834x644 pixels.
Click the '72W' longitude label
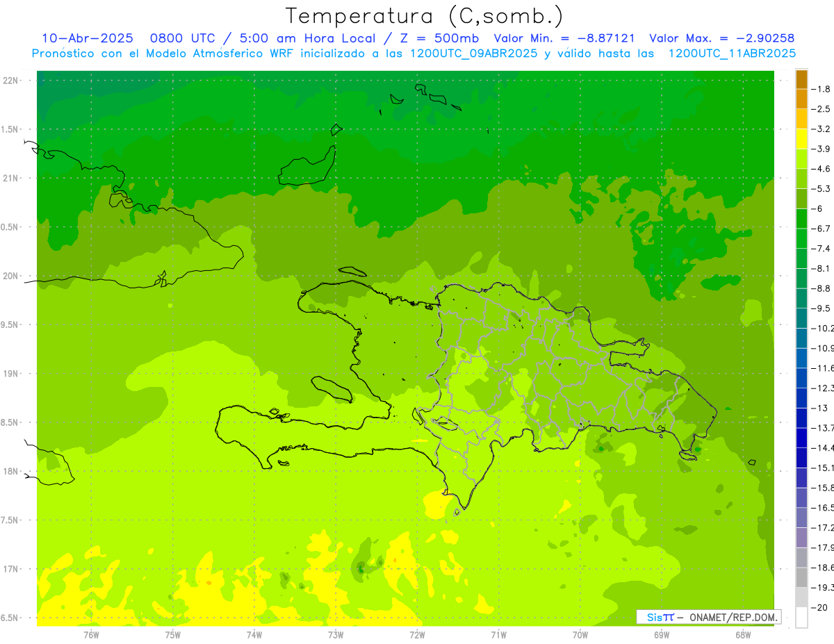(x=417, y=634)
